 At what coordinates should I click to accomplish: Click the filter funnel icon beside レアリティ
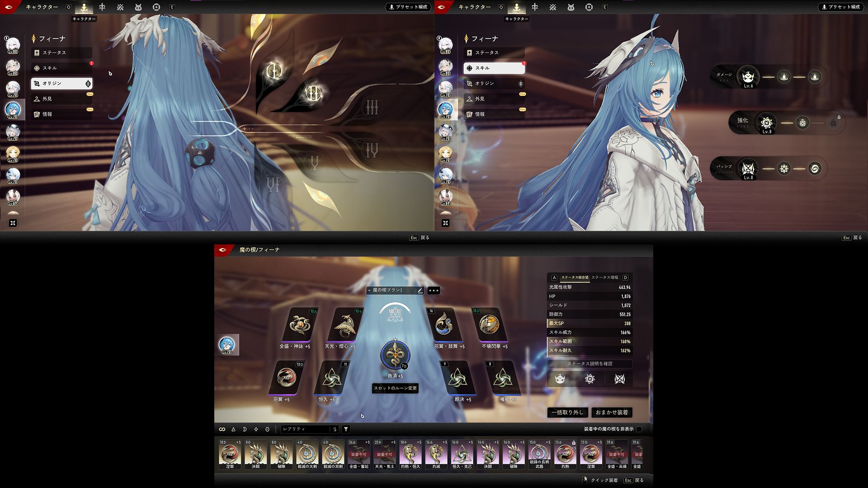(x=346, y=429)
